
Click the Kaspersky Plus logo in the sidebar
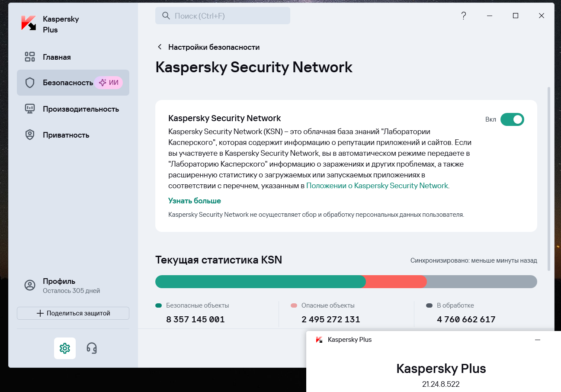click(29, 23)
